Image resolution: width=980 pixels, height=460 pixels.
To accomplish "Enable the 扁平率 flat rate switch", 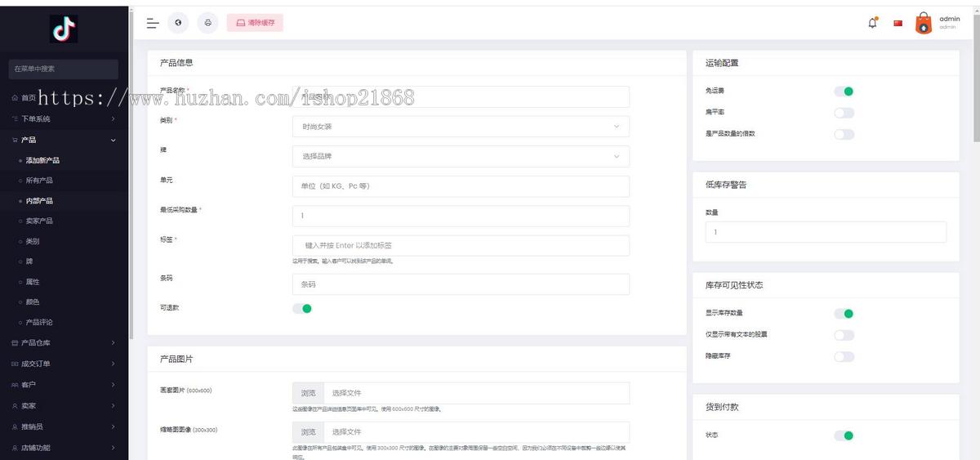I will pos(844,113).
